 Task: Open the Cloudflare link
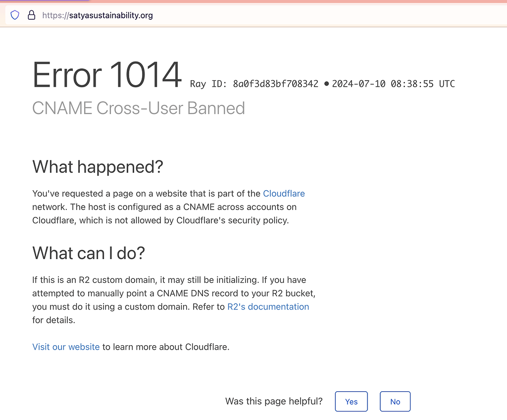(284, 194)
